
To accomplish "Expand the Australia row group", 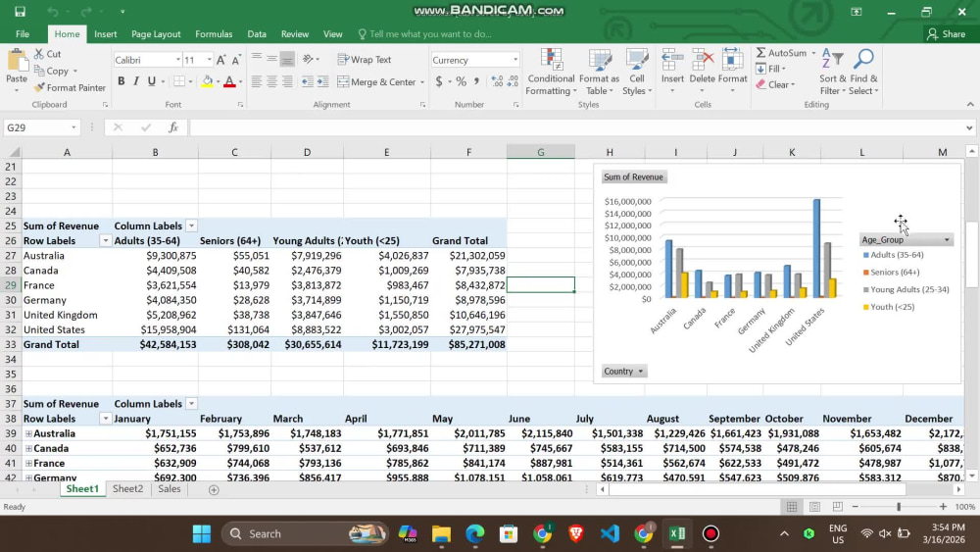I will pyautogui.click(x=28, y=433).
